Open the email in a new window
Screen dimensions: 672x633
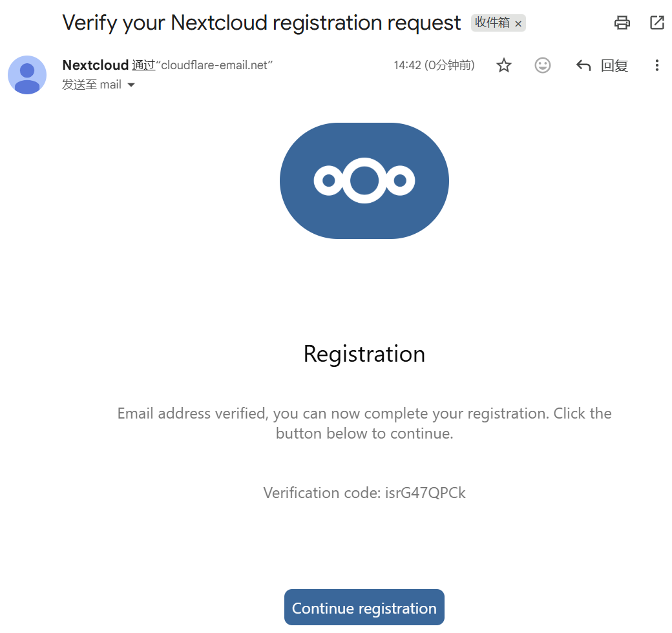click(x=656, y=23)
